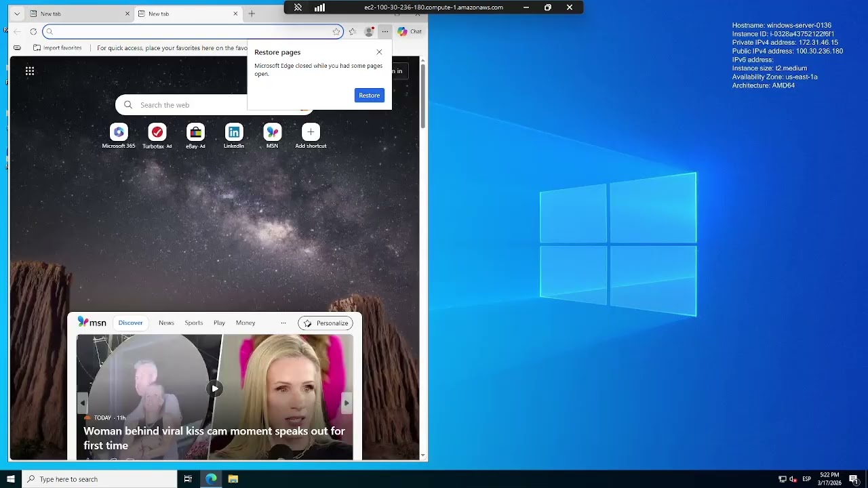Open a new tab with plus button
Viewport: 868px width, 488px height.
[252, 14]
